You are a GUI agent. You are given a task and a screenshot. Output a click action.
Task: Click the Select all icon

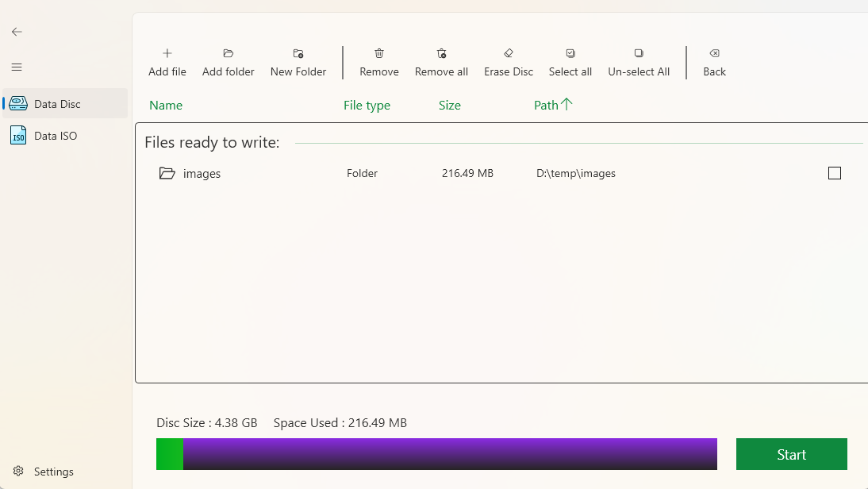click(x=570, y=54)
